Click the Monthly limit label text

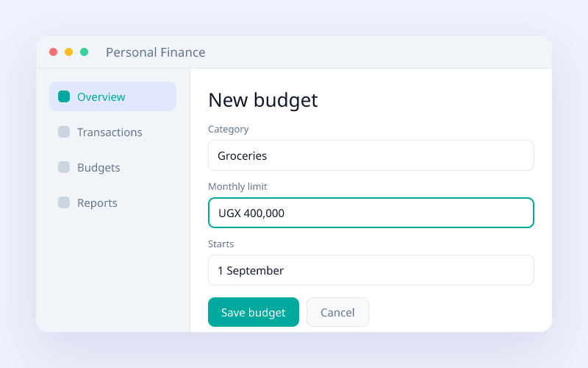[x=237, y=187]
